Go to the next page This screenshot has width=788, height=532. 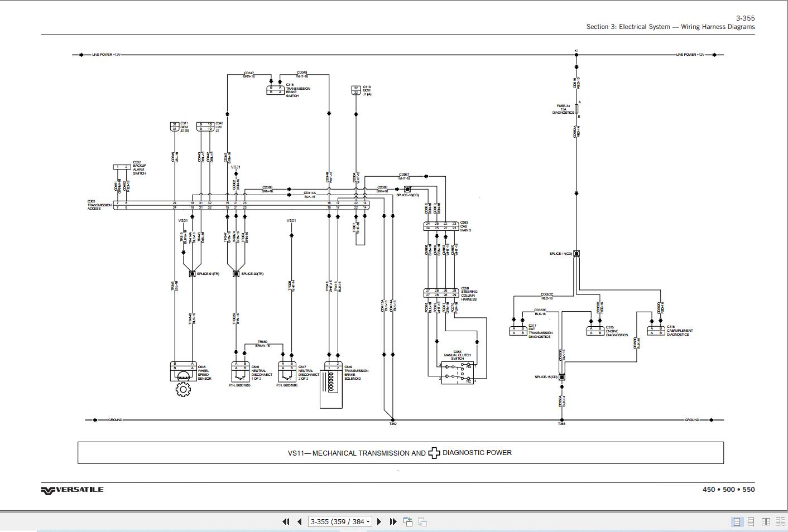pos(379,522)
